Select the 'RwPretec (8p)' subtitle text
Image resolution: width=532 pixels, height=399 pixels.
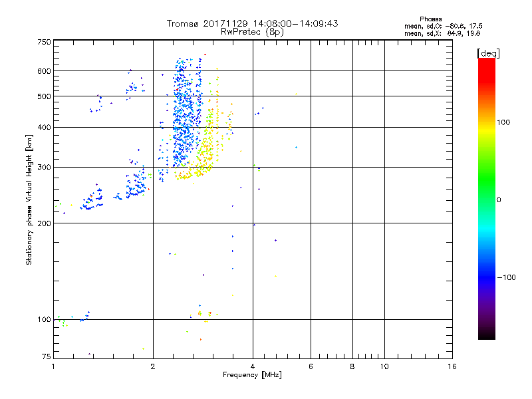tap(252, 32)
